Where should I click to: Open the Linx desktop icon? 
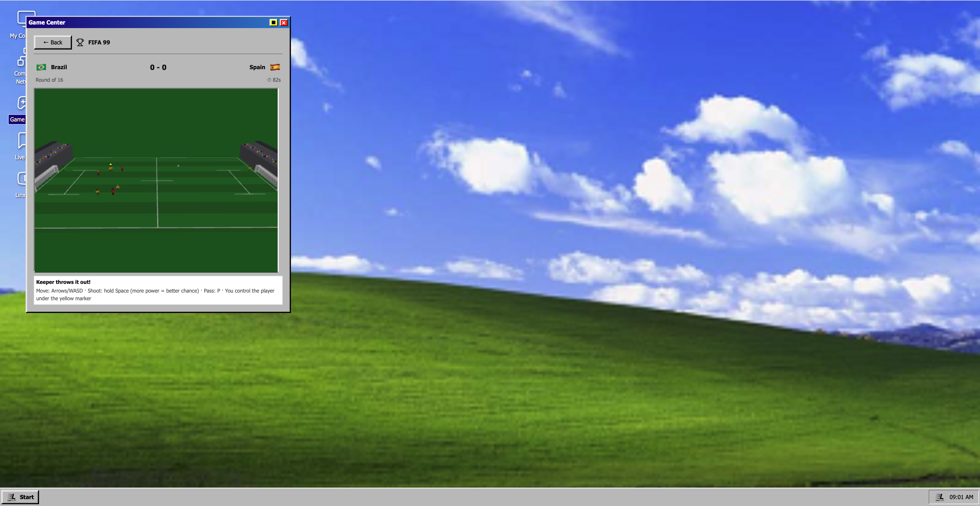[x=20, y=185]
